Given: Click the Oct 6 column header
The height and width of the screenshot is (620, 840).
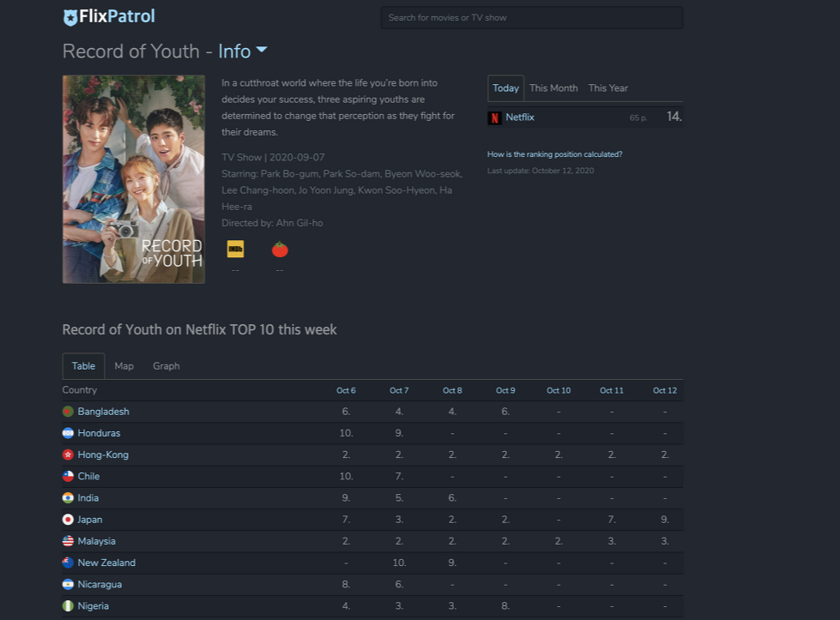Looking at the screenshot, I should tap(346, 390).
